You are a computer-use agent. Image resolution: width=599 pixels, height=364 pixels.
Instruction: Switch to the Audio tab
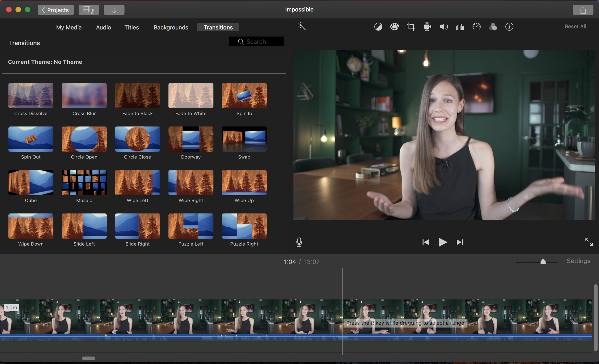pos(103,27)
